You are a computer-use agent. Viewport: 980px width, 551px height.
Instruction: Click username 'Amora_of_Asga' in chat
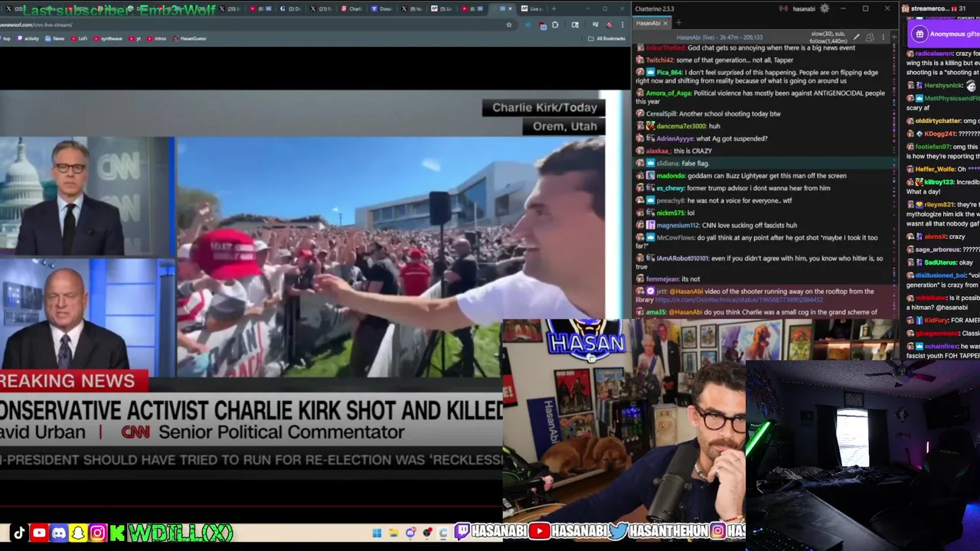(668, 93)
